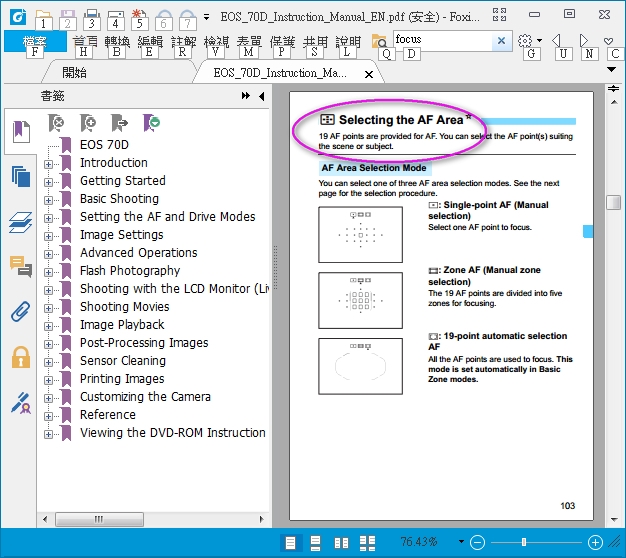Click the Open folder quick-access icon
The height and width of the screenshot is (558, 626).
point(43,20)
